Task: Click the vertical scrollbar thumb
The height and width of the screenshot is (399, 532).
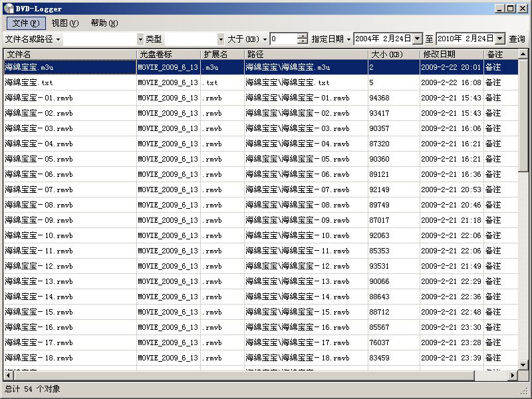Action: [x=523, y=115]
